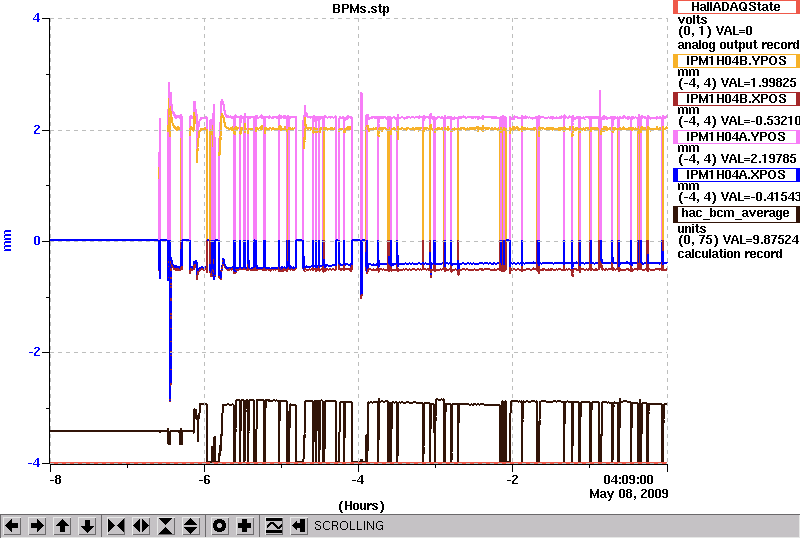Click the VAL=-0.41543 readout
800x538 pixels.
pyautogui.click(x=758, y=197)
